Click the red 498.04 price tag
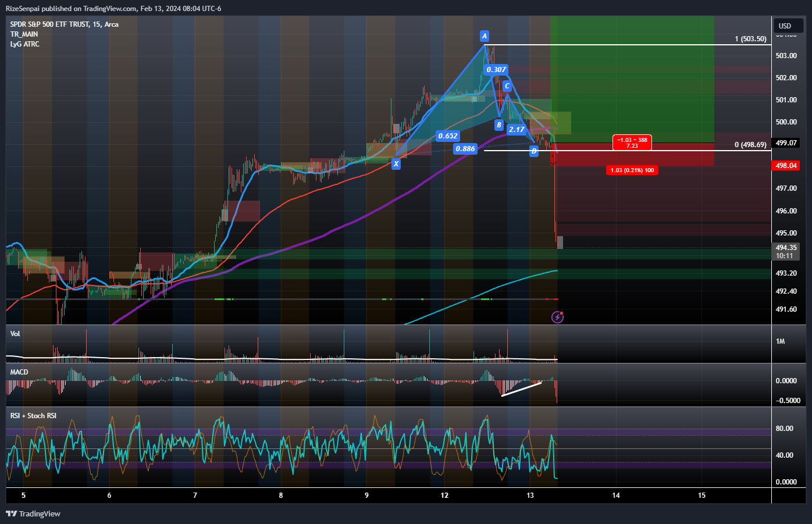 click(x=786, y=166)
